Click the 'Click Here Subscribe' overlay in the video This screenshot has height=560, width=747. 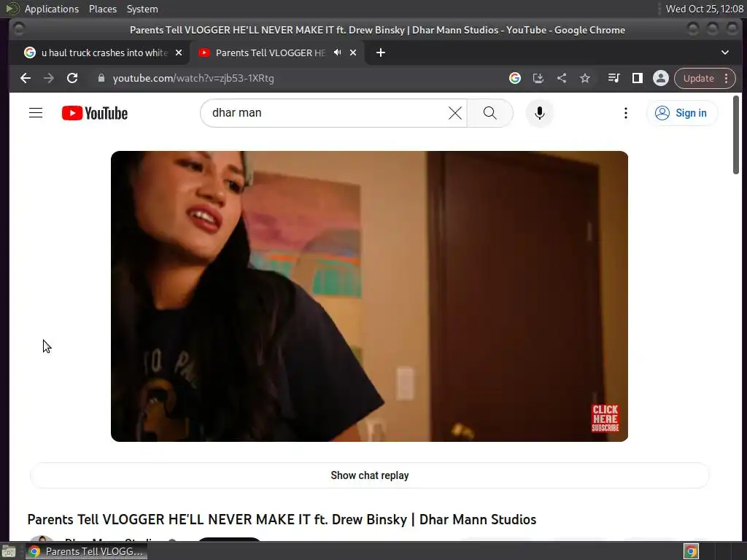605,418
